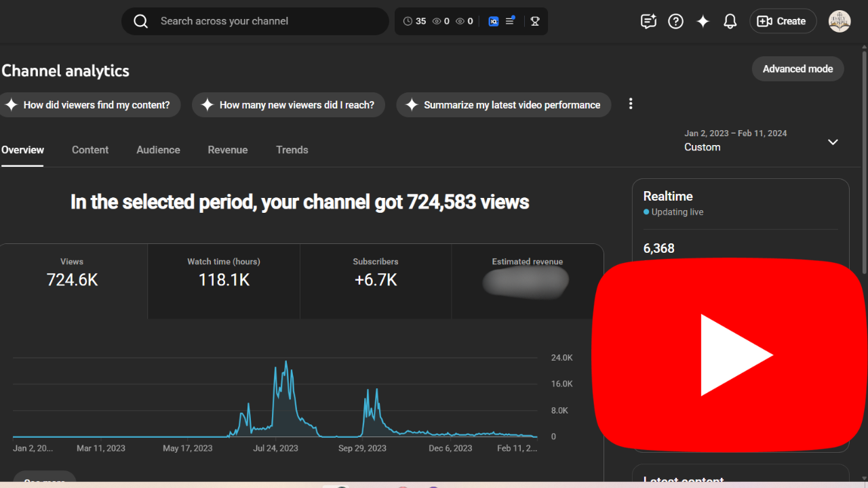Switch to the Audience tab
Viewport: 868px width, 488px height.
point(158,150)
